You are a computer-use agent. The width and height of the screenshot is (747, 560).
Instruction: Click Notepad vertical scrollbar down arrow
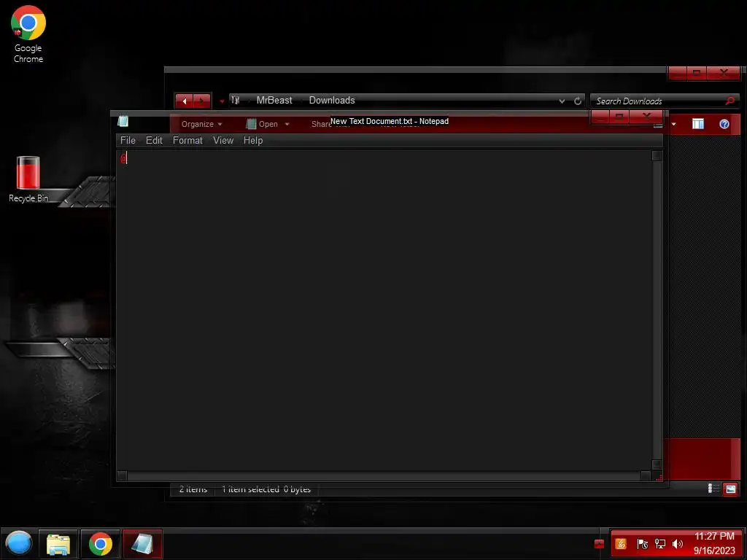point(657,464)
